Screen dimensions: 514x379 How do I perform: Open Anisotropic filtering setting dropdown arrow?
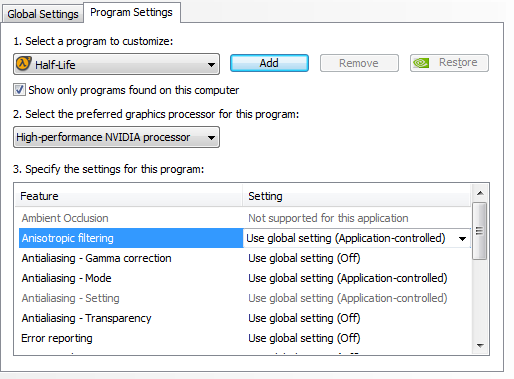[x=462, y=238]
